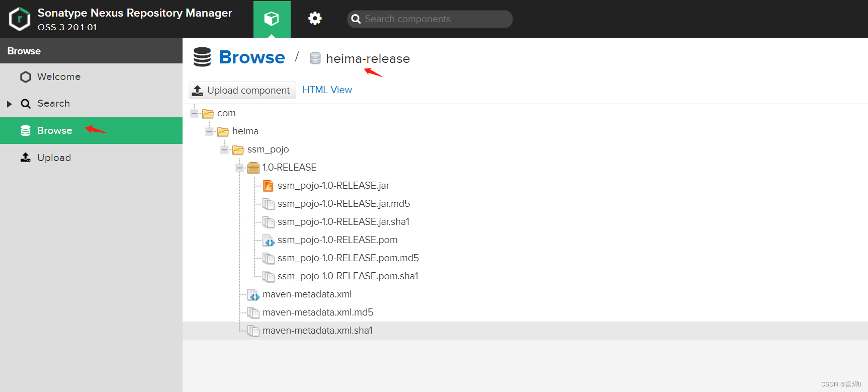Screen dimensions: 868x392
Task: Click the icon of ssm_pojo-1.0-RELEASE.jar.md5
Action: click(269, 204)
